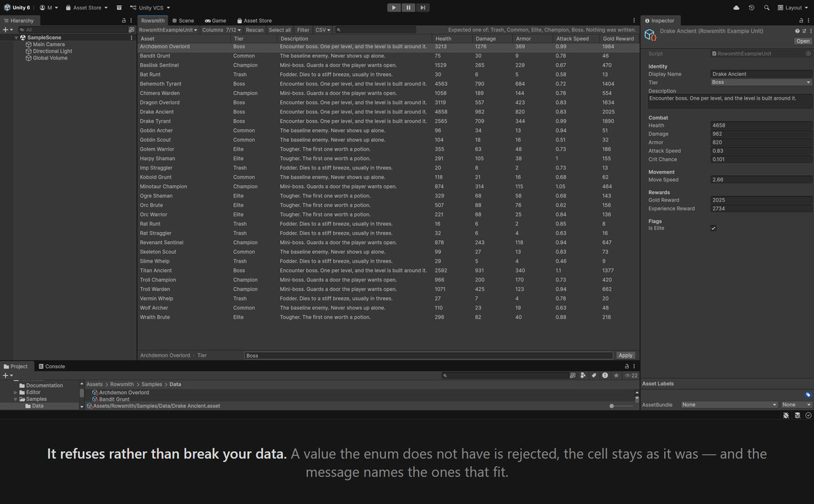Click the Rescan button
This screenshot has height=504, width=814.
pyautogui.click(x=255, y=30)
